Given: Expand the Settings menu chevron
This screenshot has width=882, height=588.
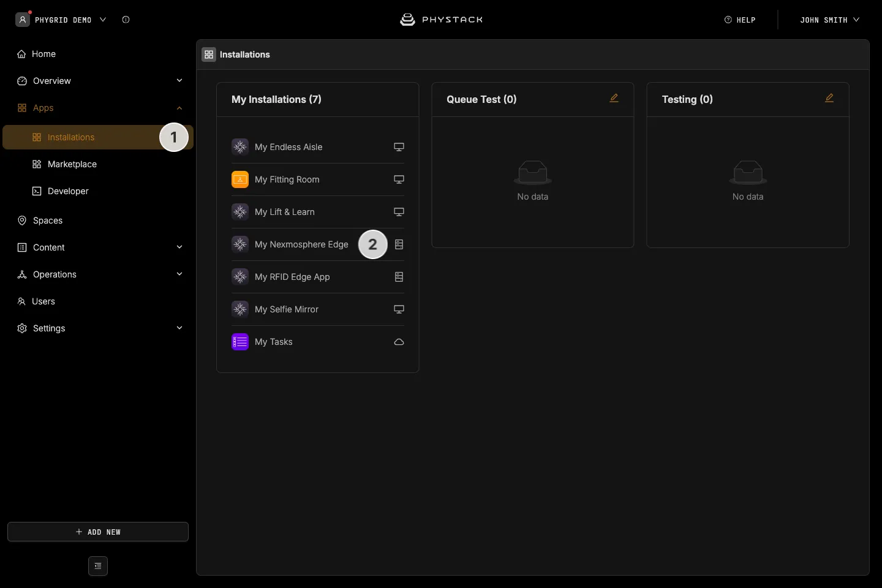Looking at the screenshot, I should point(179,328).
